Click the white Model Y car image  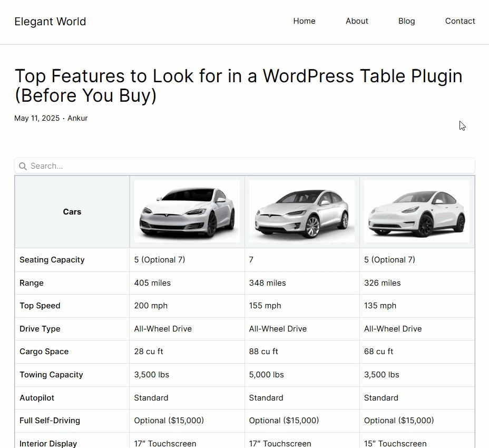[x=417, y=211]
